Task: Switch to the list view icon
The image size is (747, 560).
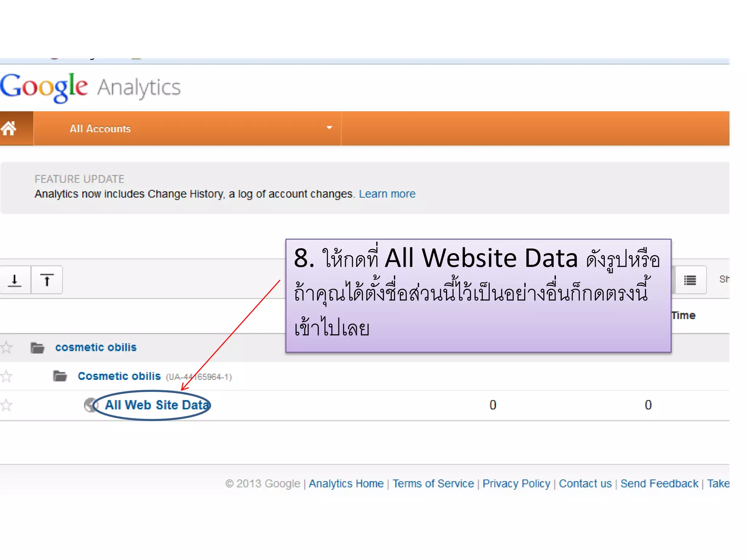Action: (x=690, y=280)
